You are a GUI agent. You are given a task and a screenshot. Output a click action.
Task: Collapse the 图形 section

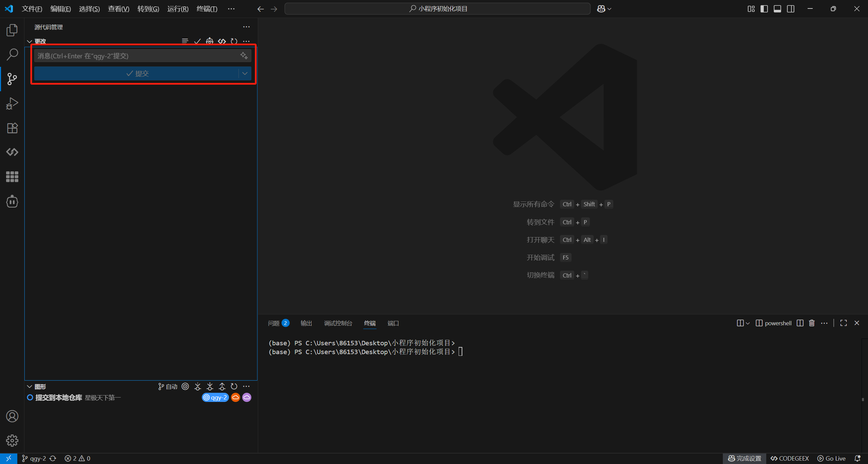click(x=30, y=387)
